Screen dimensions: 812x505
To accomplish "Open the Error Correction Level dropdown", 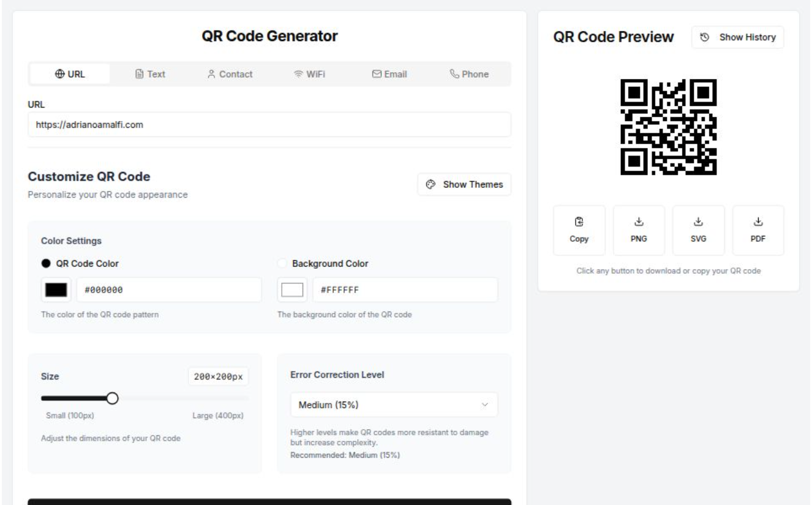I will pos(394,405).
